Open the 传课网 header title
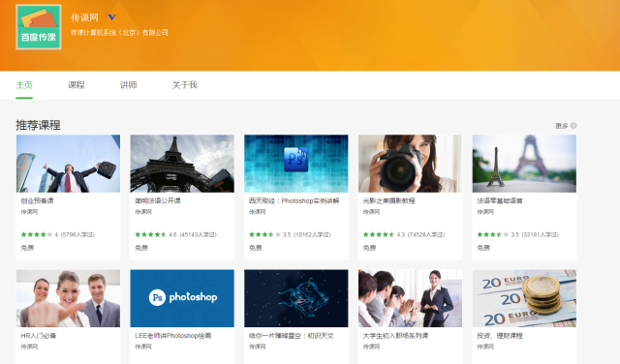 84,17
